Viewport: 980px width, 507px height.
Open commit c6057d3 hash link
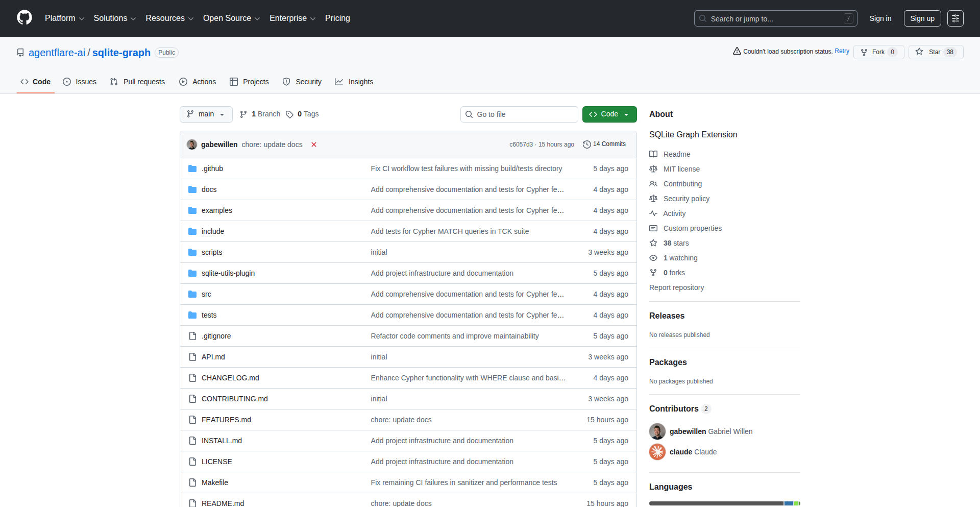(521, 144)
